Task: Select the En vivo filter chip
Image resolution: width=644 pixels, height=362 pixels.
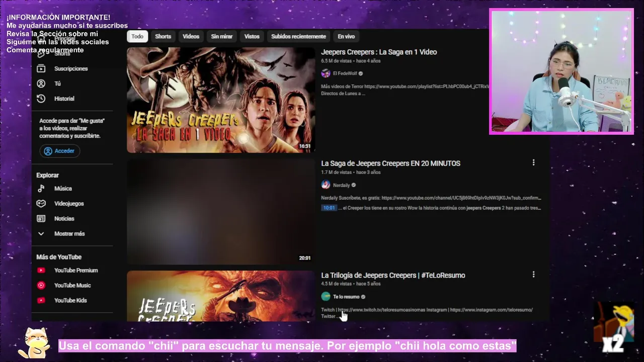Action: click(346, 36)
